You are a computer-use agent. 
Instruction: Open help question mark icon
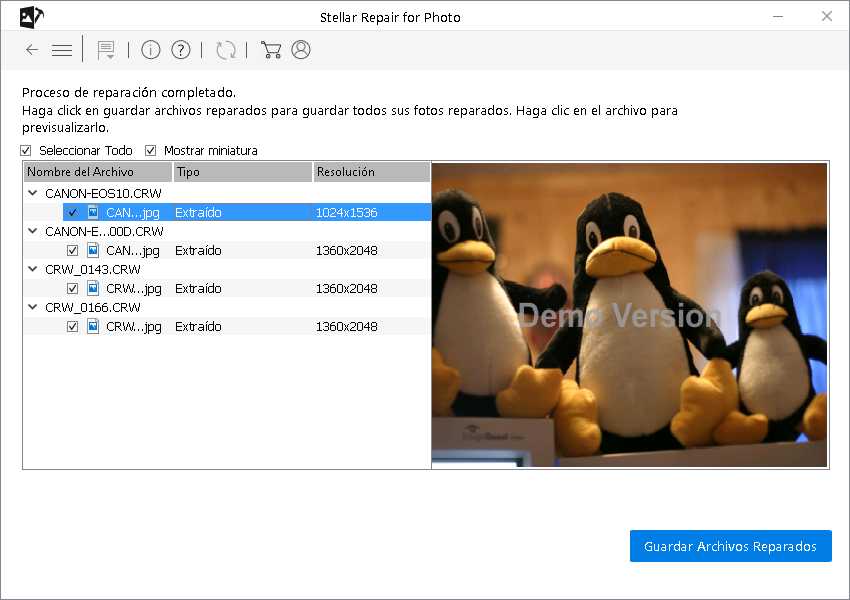(181, 50)
